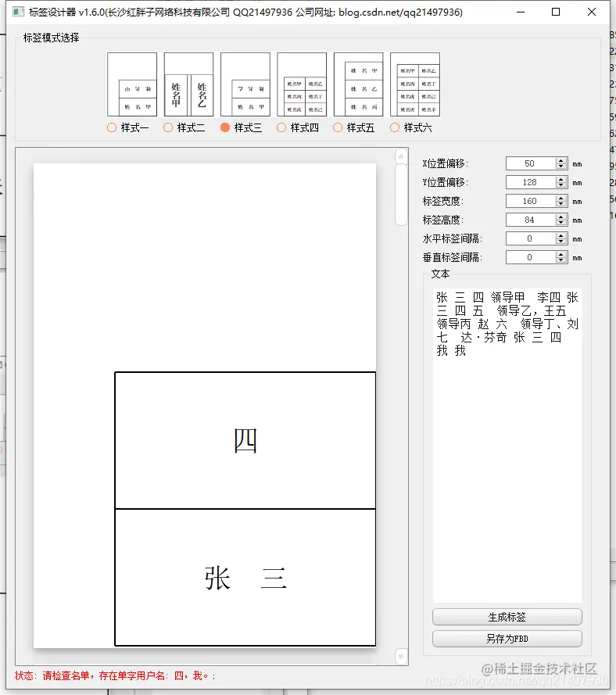Select the 样式五 radio button
The width and height of the screenshot is (616, 695).
point(353,127)
